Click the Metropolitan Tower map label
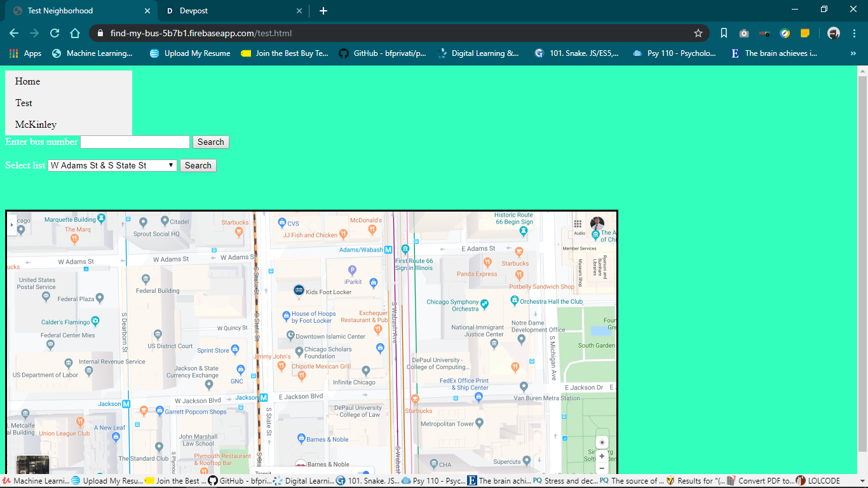 pyautogui.click(x=447, y=424)
